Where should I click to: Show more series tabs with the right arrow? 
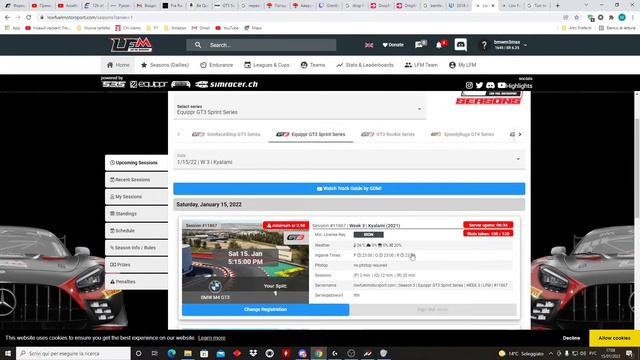[x=520, y=134]
